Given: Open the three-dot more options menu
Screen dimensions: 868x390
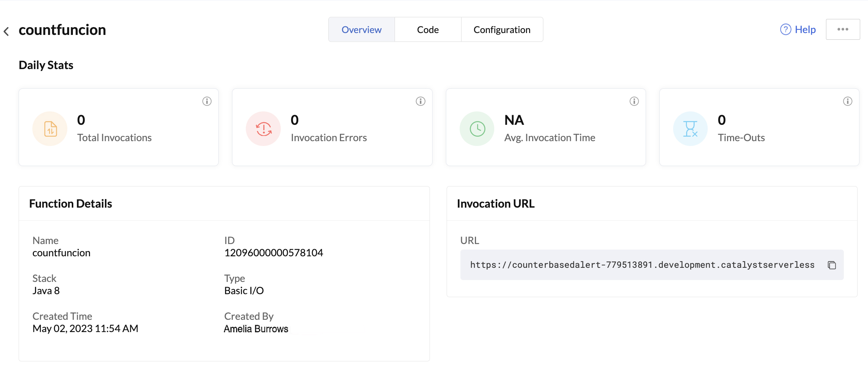Looking at the screenshot, I should coord(843,29).
